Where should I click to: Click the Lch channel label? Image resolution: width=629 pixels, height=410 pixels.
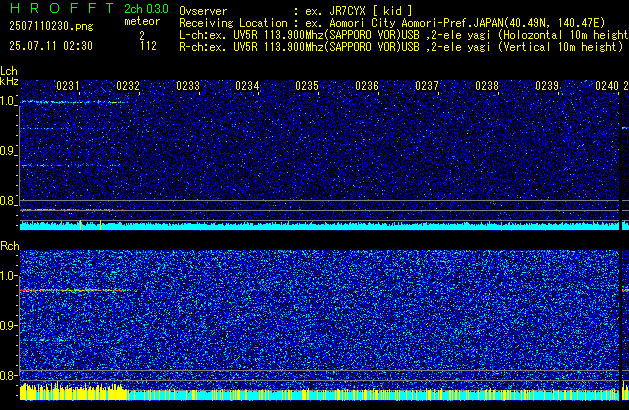(x=9, y=71)
